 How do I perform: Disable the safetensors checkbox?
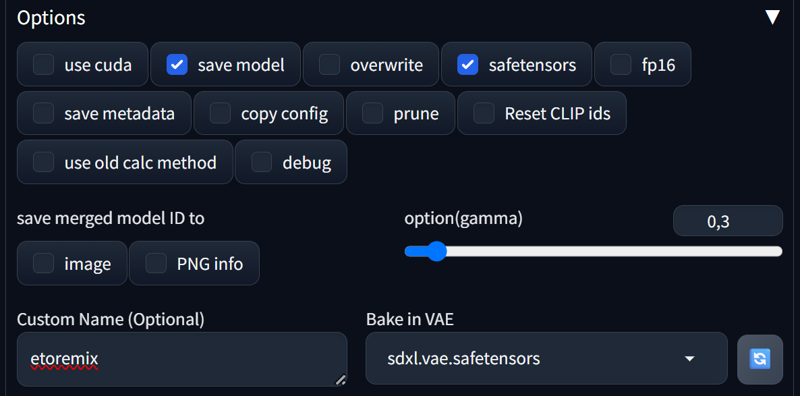(467, 65)
